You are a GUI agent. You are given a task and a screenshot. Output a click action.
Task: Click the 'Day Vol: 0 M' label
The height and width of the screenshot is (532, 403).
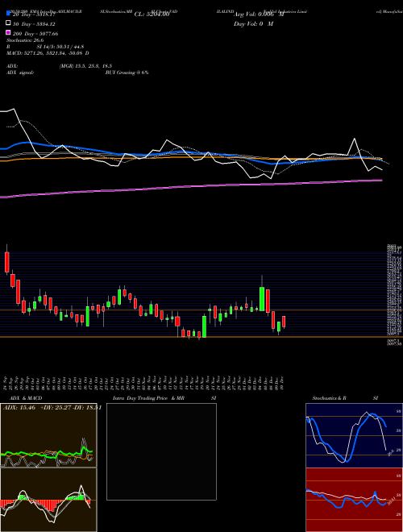click(x=253, y=23)
